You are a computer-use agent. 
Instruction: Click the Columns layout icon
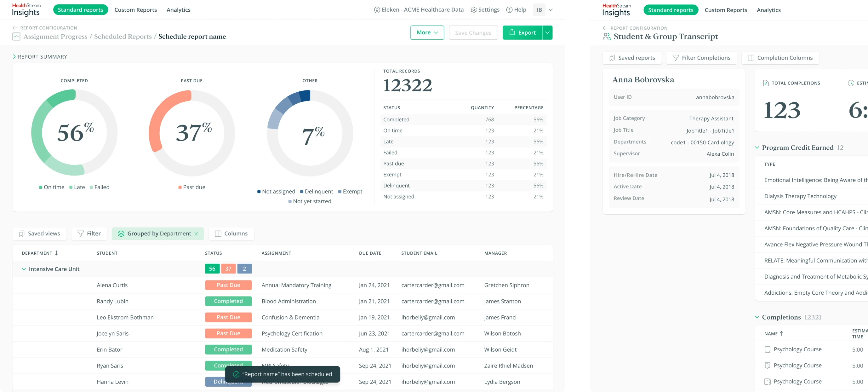click(x=218, y=233)
